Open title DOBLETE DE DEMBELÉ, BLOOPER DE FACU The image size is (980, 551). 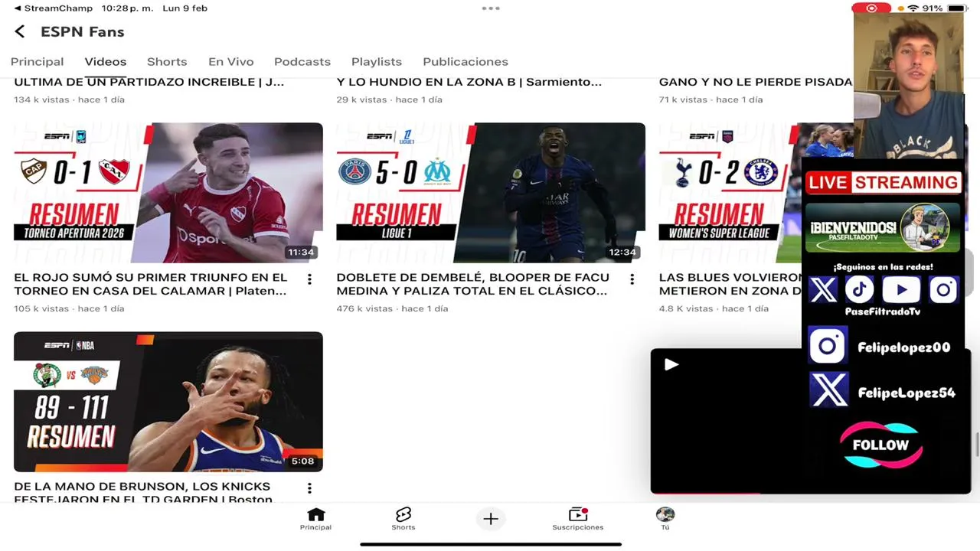click(473, 284)
